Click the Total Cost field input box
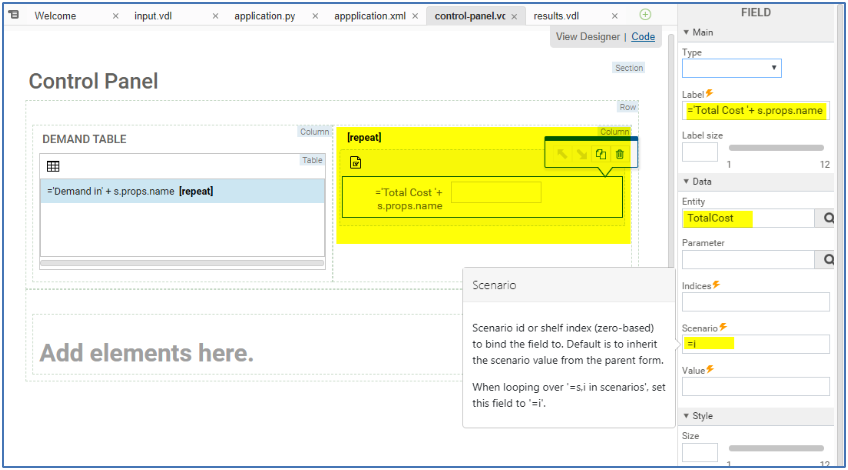This screenshot has width=848, height=470. click(496, 193)
